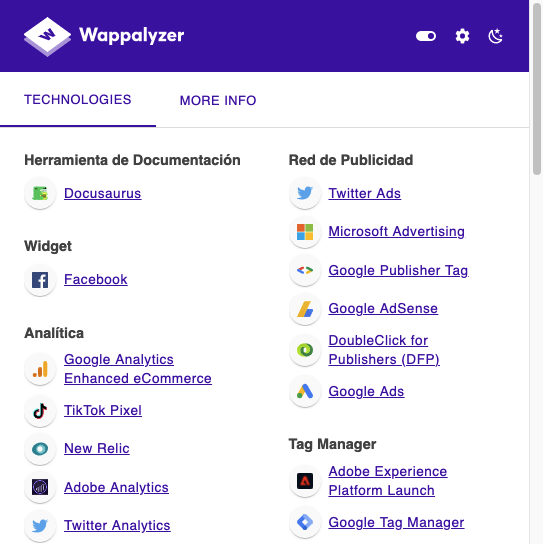Open the Facebook link under Widget
The image size is (543, 544).
click(96, 279)
